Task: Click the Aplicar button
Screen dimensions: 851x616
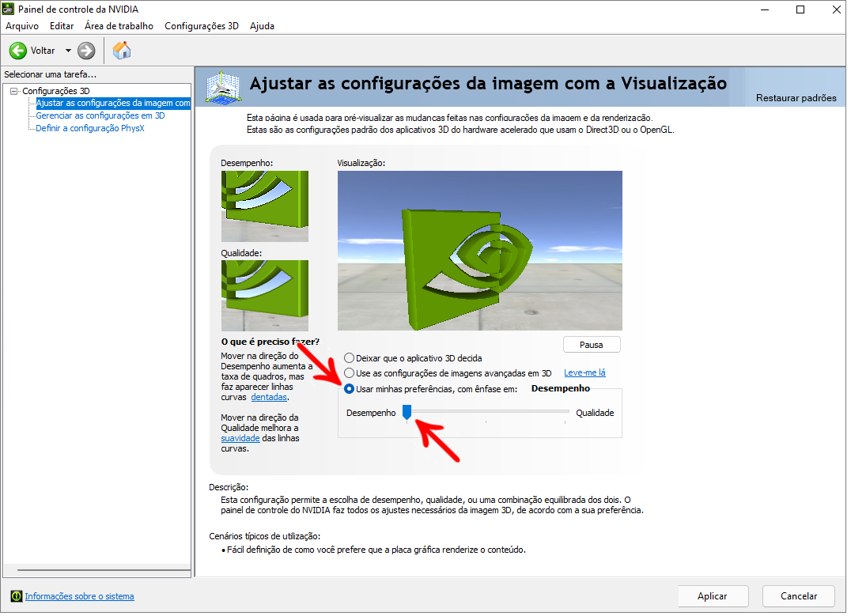Action: (x=713, y=596)
